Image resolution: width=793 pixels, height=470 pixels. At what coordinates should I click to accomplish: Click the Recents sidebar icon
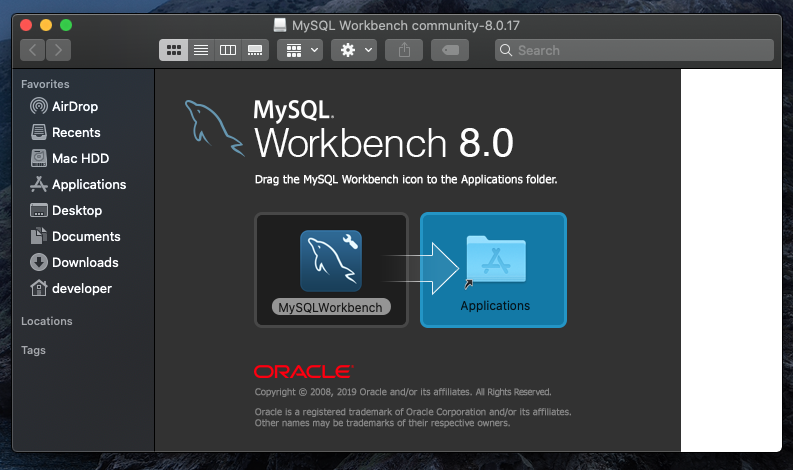coord(39,132)
